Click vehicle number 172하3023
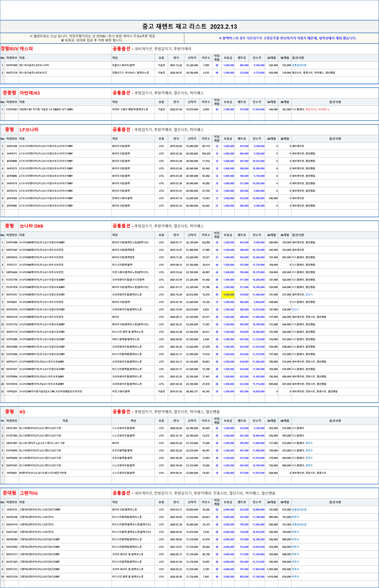The height and width of the screenshot is (588, 379). (12, 109)
